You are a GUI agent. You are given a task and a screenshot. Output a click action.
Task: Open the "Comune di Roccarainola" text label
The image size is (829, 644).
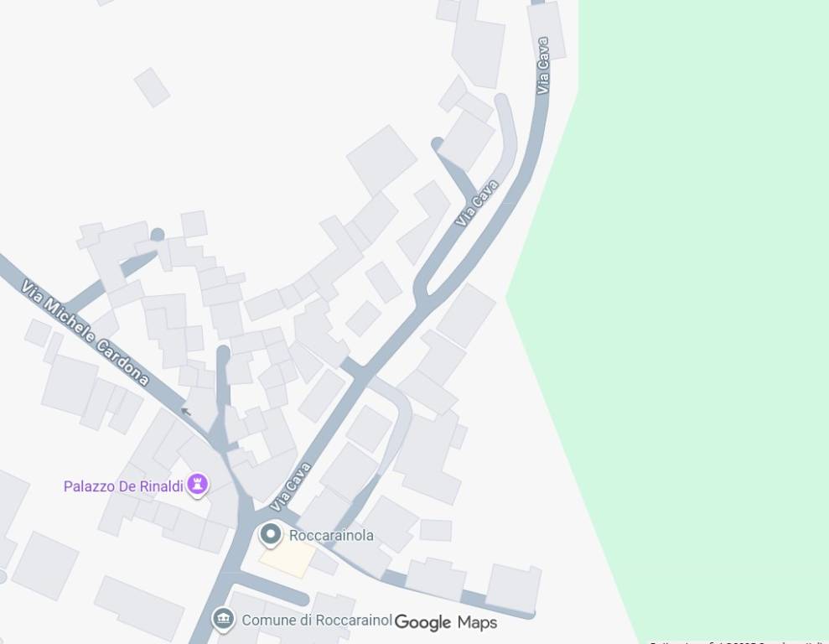coord(317,621)
